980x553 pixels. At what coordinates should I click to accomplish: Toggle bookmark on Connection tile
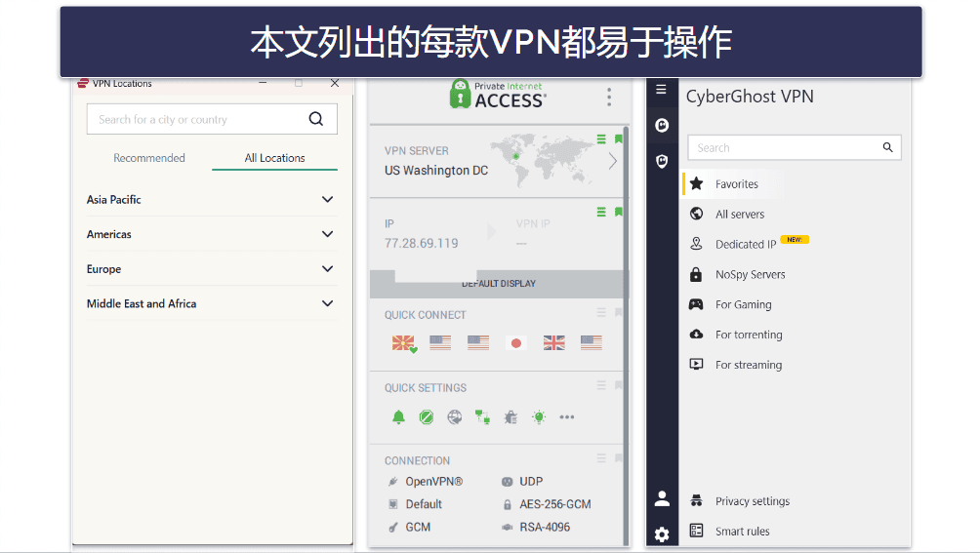[618, 458]
